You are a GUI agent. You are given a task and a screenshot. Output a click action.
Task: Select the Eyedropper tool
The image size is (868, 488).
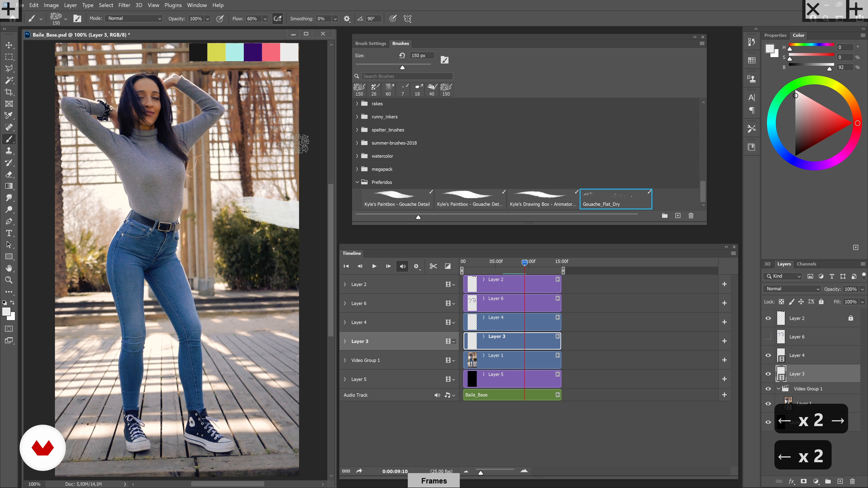click(x=9, y=115)
